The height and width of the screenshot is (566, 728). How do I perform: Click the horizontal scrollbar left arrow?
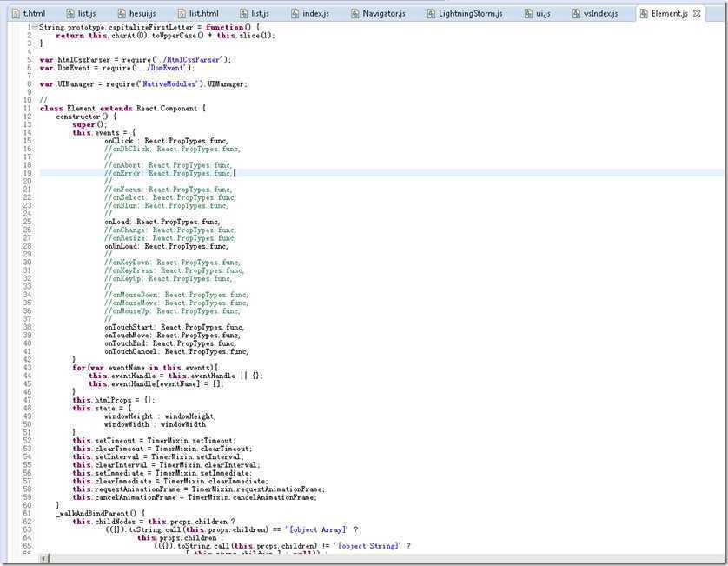point(45,558)
